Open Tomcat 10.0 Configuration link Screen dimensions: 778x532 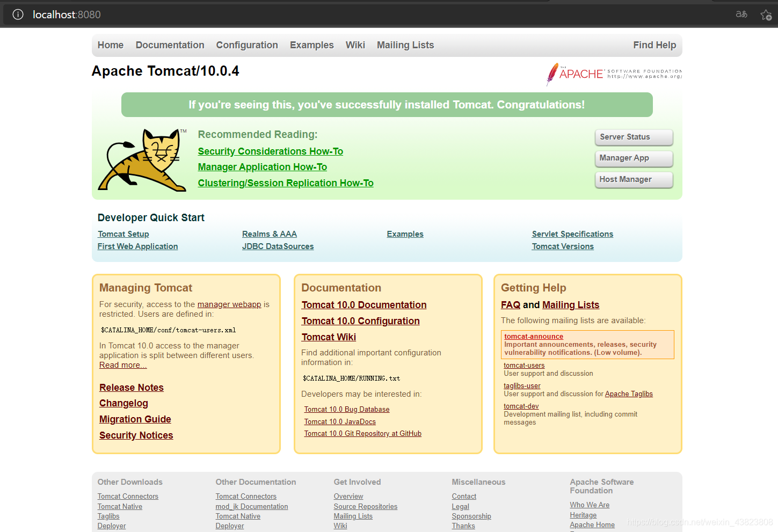(361, 321)
